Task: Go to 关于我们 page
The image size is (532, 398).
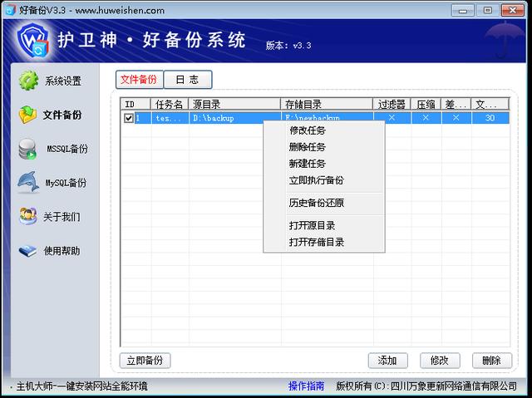Action: click(62, 217)
